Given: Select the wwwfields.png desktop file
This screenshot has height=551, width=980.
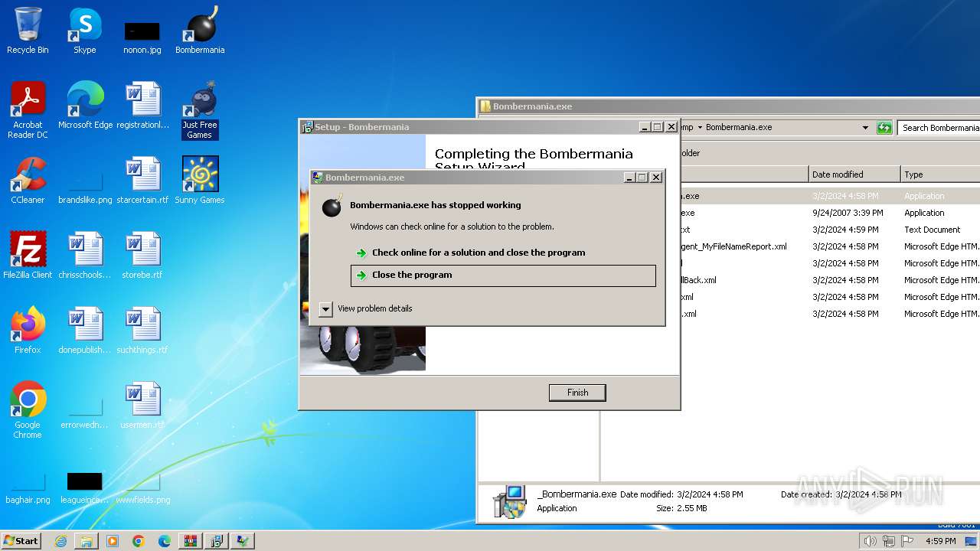Looking at the screenshot, I should 142,488.
